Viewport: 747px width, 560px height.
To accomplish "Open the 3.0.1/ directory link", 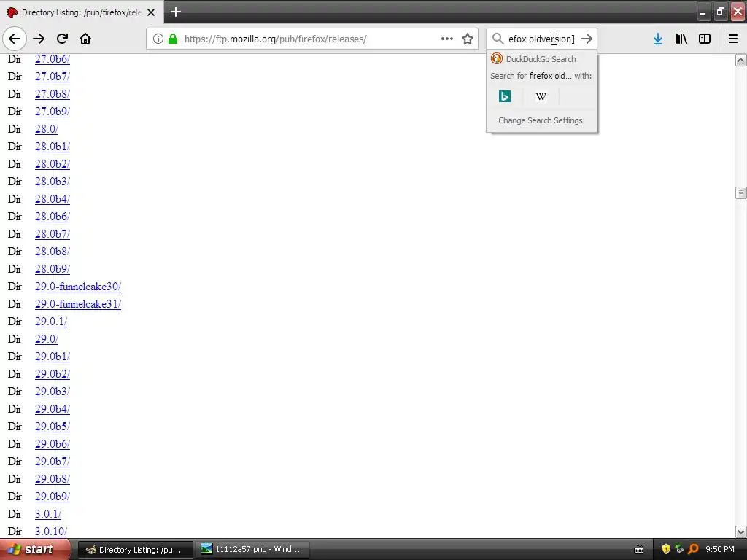I will [x=48, y=514].
